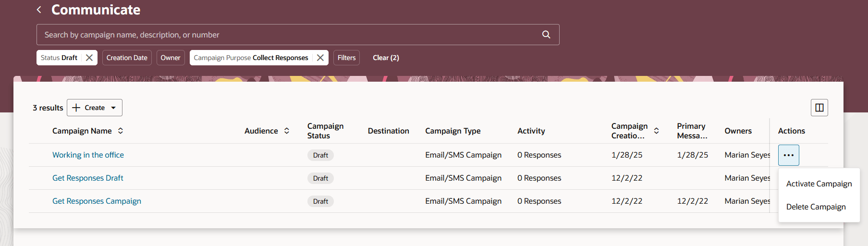Open the Filters panel button
Viewport: 868px width, 246px height.
pos(346,58)
